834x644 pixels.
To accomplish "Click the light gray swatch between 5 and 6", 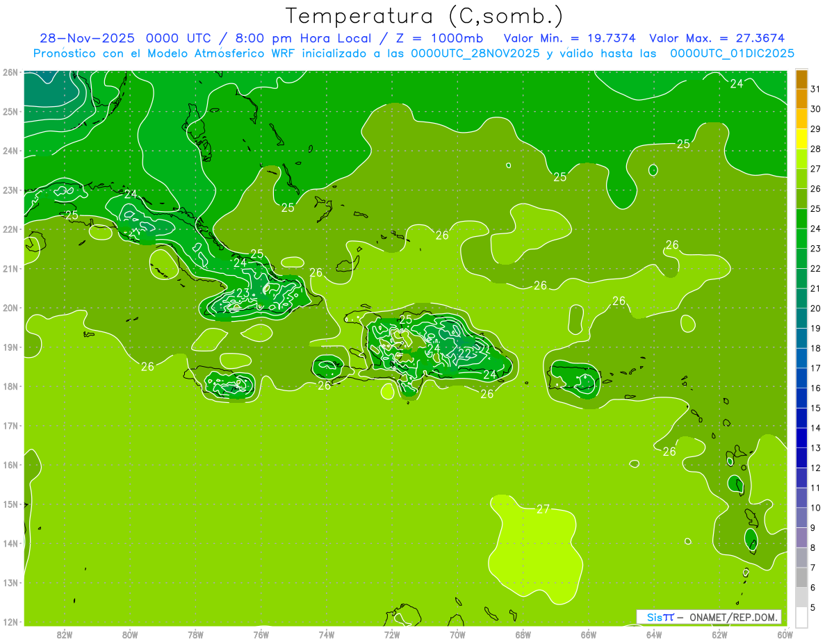I will coord(801,597).
